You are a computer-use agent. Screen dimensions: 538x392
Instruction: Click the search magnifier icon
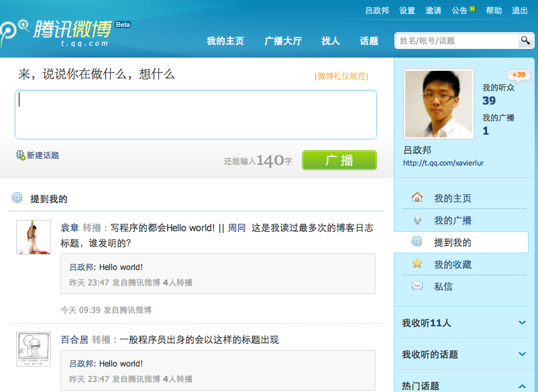(525, 41)
